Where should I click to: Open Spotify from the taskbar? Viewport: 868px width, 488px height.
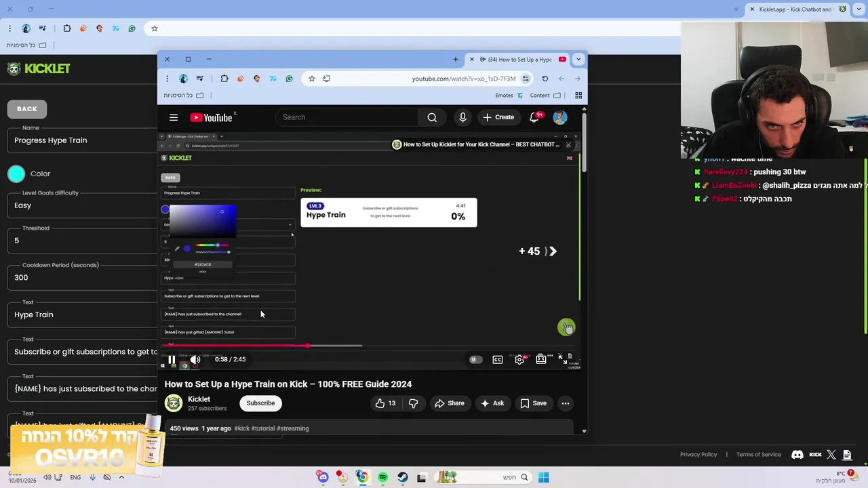(x=382, y=477)
